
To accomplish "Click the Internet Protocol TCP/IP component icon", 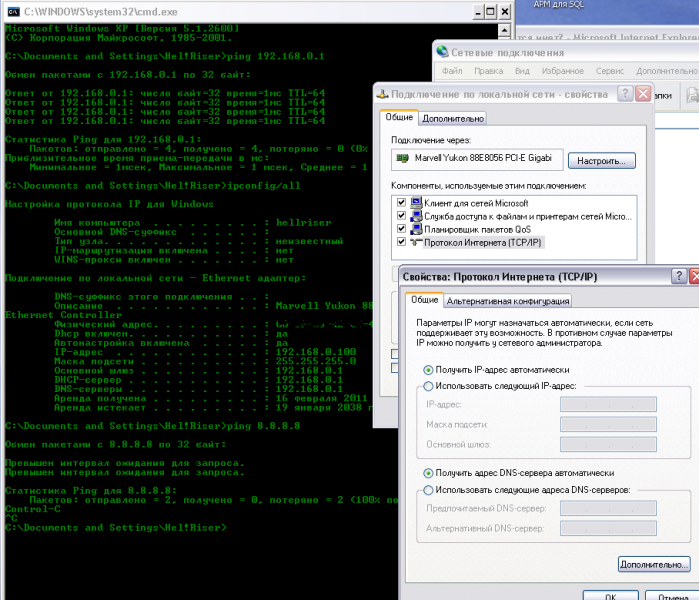I will click(x=416, y=242).
